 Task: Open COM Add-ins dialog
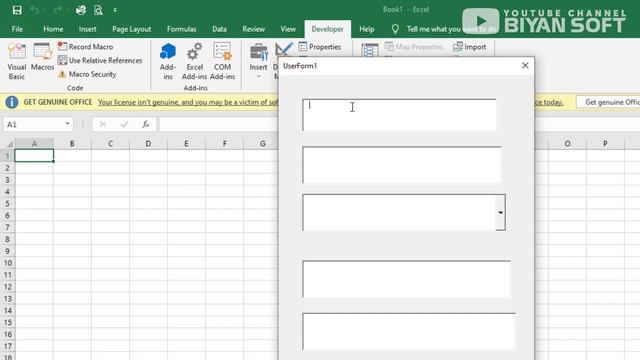222,61
